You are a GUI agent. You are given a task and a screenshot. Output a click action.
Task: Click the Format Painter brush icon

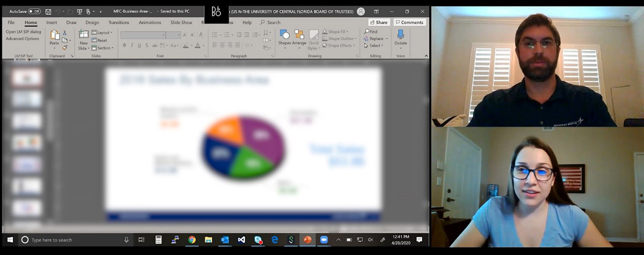(64, 48)
